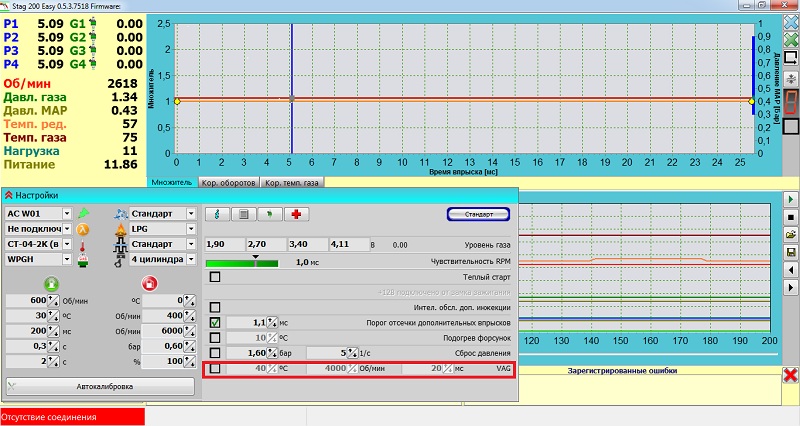Open the 4 цилиндра dropdown
800x426 pixels.
coord(192,259)
